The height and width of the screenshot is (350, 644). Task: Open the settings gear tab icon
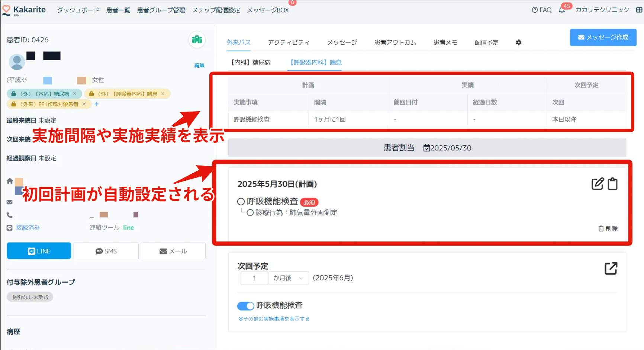[x=519, y=42]
